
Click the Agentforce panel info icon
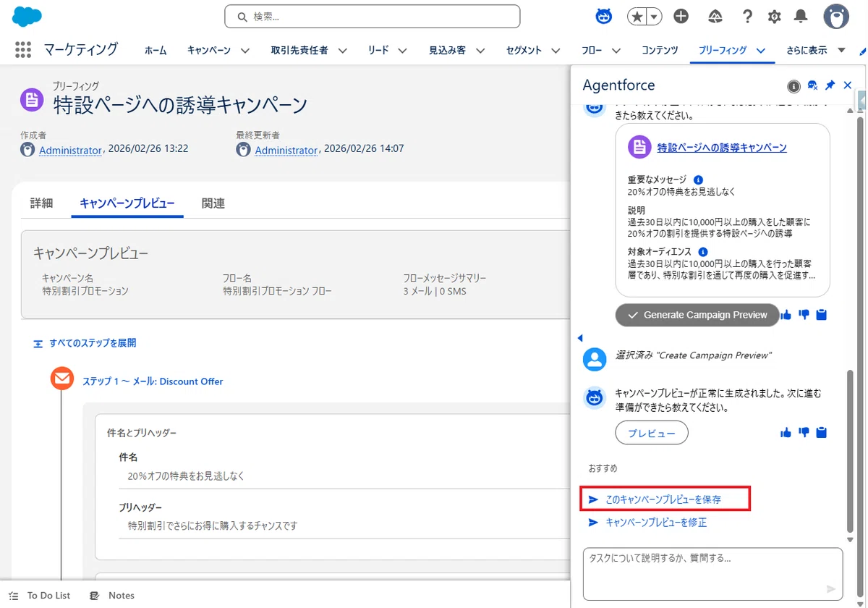click(793, 86)
